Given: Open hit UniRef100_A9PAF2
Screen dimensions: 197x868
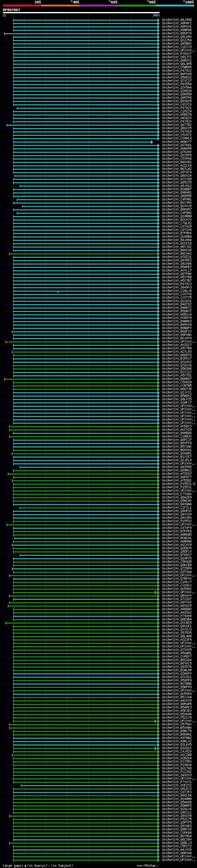Looking at the screenshot, I should coord(177,23).
